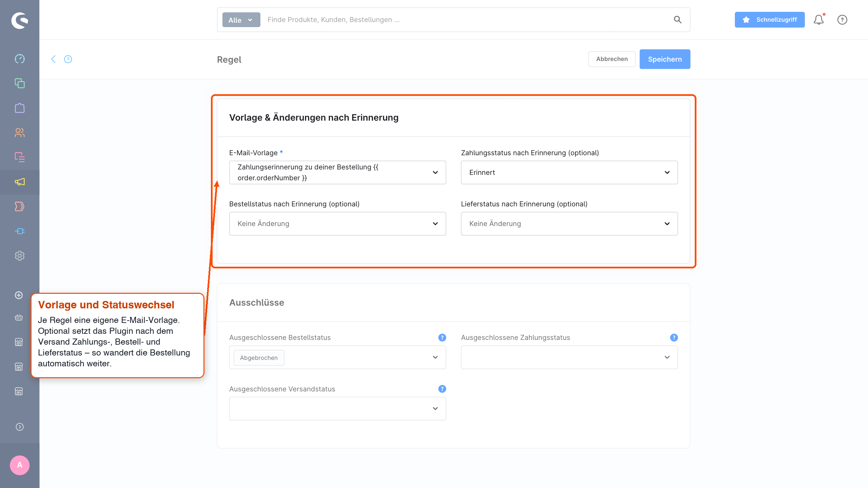Click the first storefront icon below basket
Viewport: 868px width, 488px height.
pos(19,342)
